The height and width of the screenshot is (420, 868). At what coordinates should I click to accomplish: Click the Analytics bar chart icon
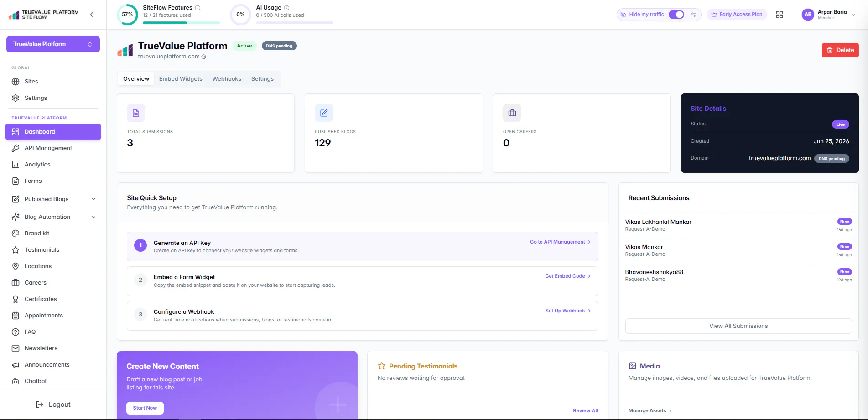16,165
